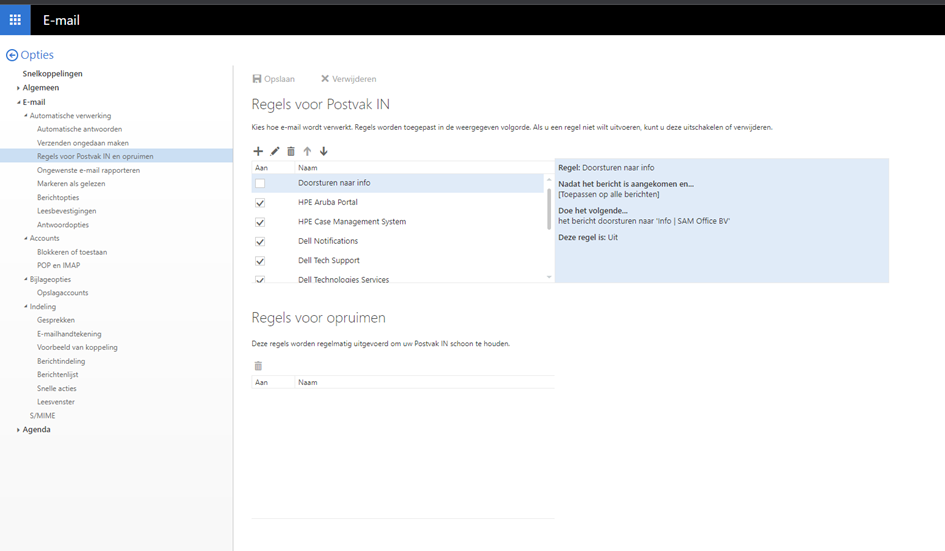Move rule down with down arrow
945x551 pixels.
pyautogui.click(x=323, y=151)
